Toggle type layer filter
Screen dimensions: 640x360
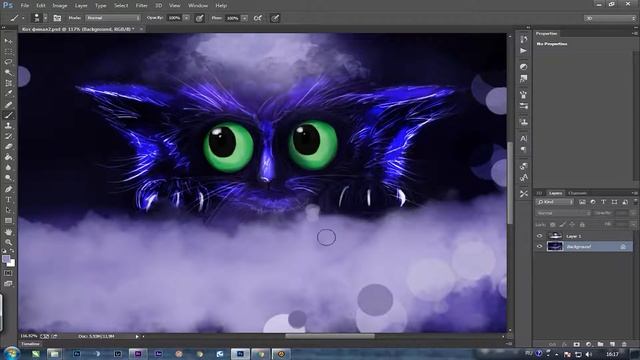(604, 202)
